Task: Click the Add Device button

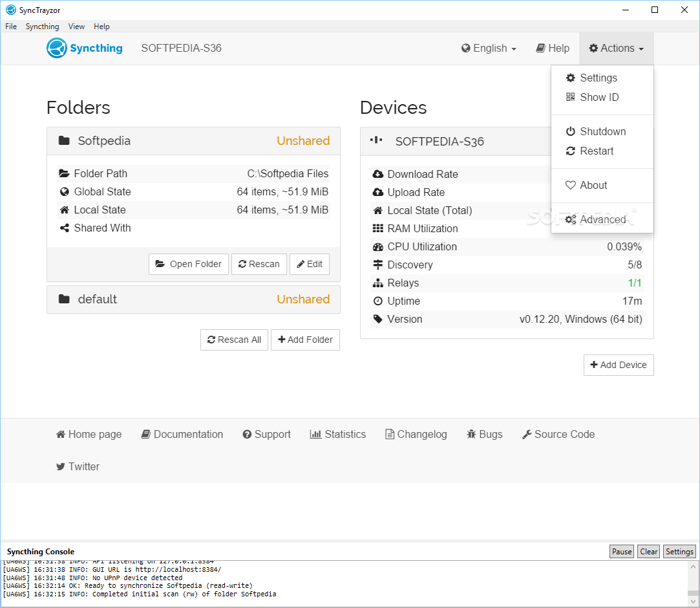Action: point(619,365)
